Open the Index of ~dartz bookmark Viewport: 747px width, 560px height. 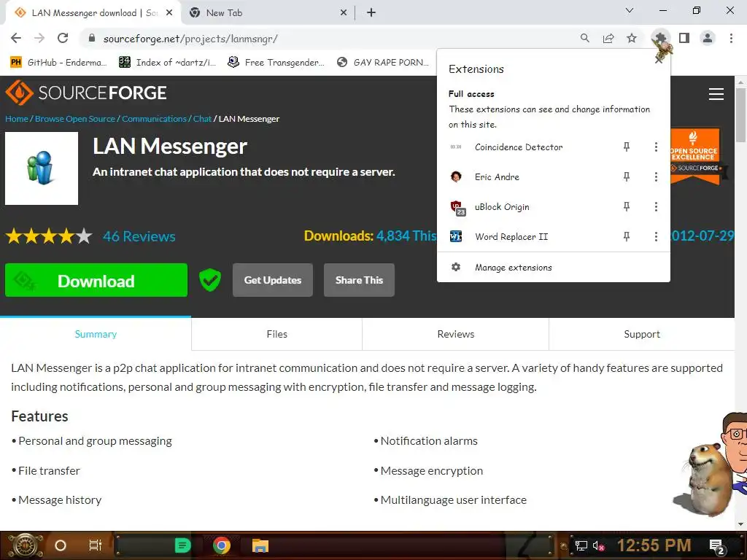pos(168,63)
